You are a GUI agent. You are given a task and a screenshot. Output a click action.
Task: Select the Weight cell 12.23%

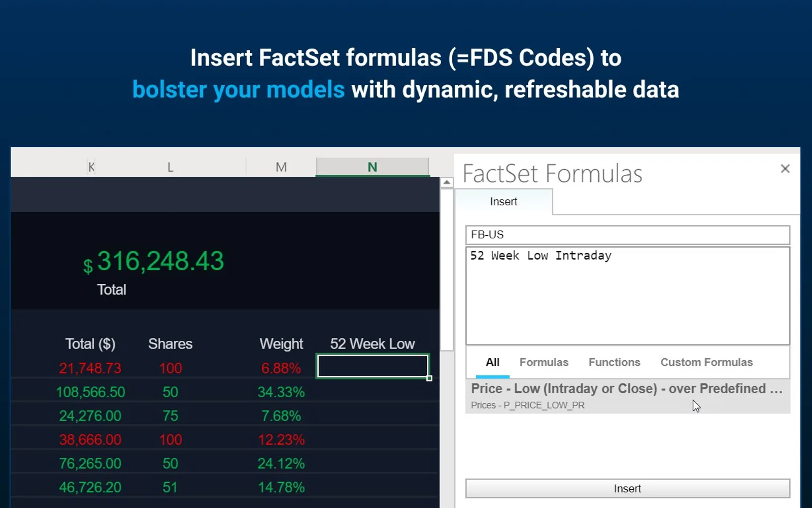pos(281,440)
